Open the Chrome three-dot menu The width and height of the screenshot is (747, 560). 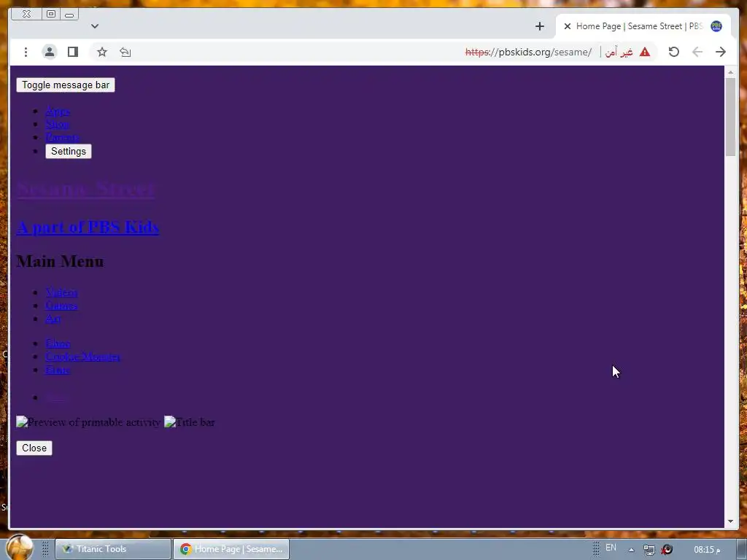click(x=26, y=52)
